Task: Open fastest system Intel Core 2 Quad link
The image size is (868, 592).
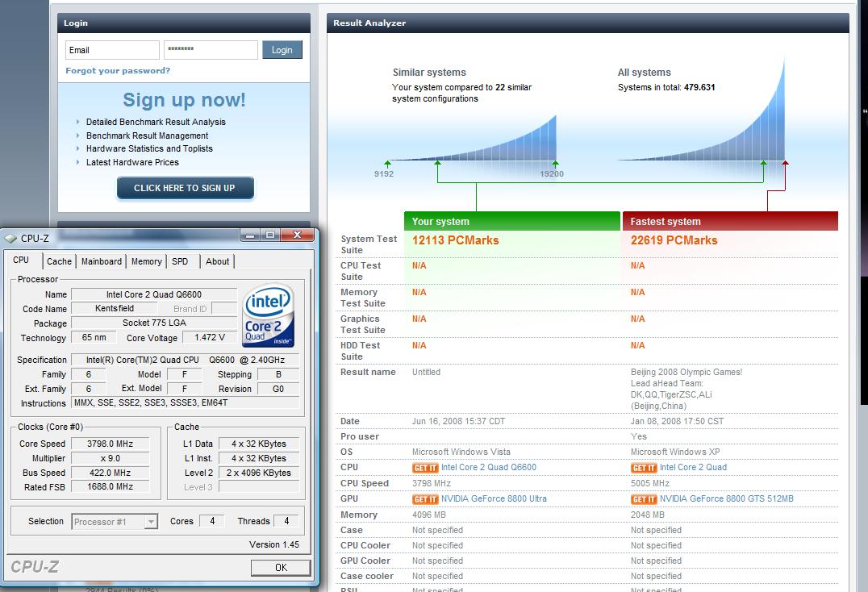Action: click(693, 468)
